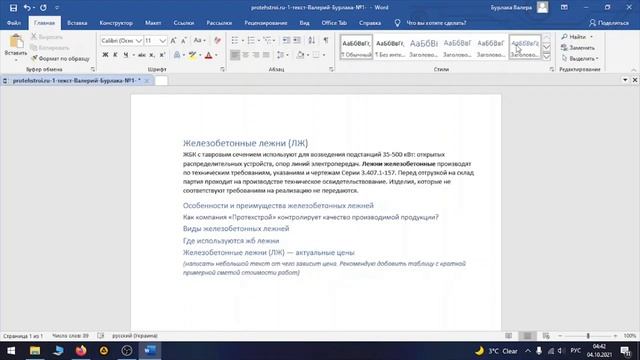
Task: Select the Без интервала style
Action: (x=390, y=47)
